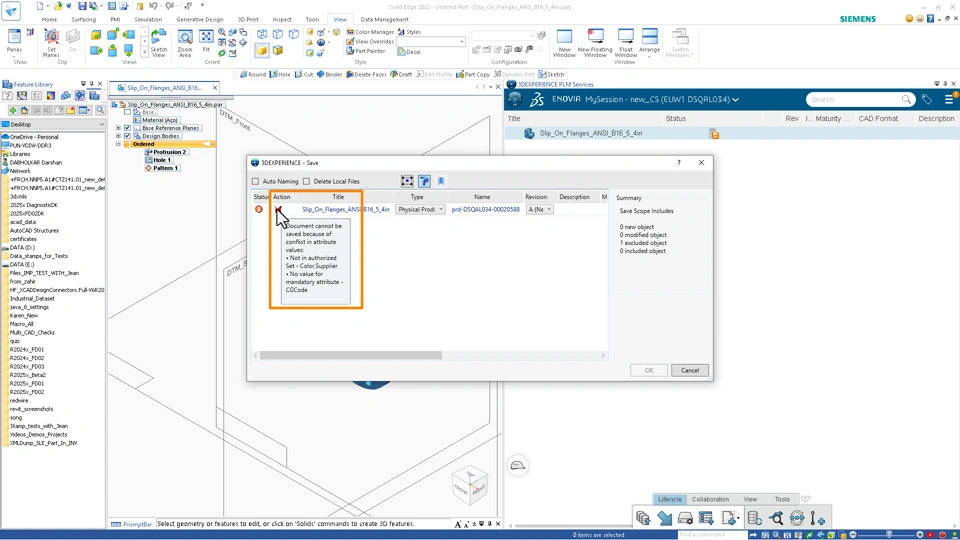Open the R2025x_FD02 folder in library
The width and height of the screenshot is (960, 540).
point(26,392)
